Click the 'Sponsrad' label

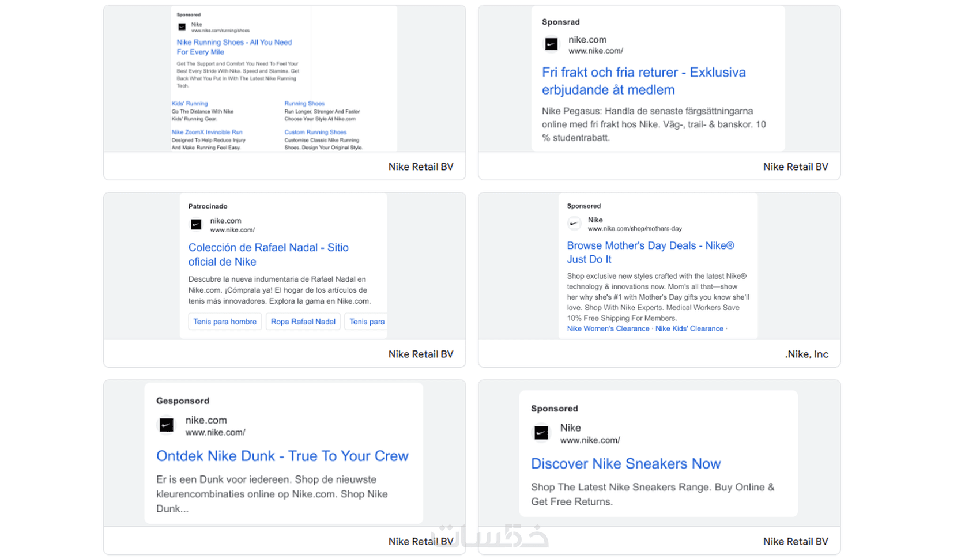pyautogui.click(x=561, y=22)
